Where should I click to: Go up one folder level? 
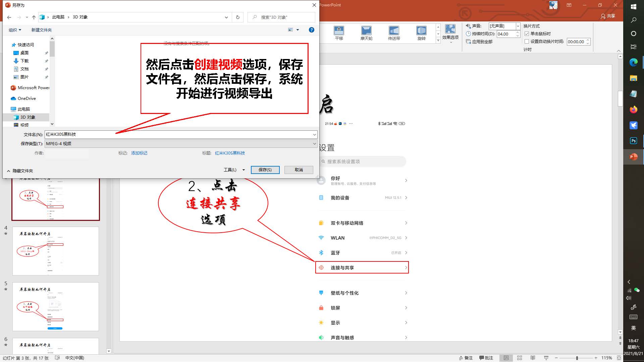[x=34, y=17]
